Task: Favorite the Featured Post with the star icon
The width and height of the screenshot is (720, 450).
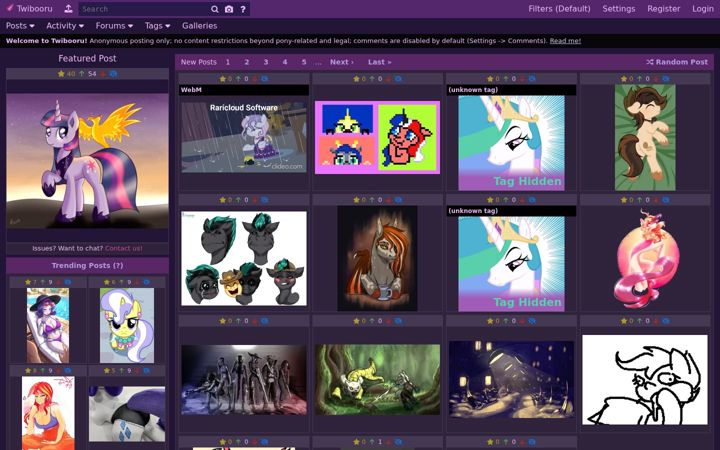Action: 61,73
